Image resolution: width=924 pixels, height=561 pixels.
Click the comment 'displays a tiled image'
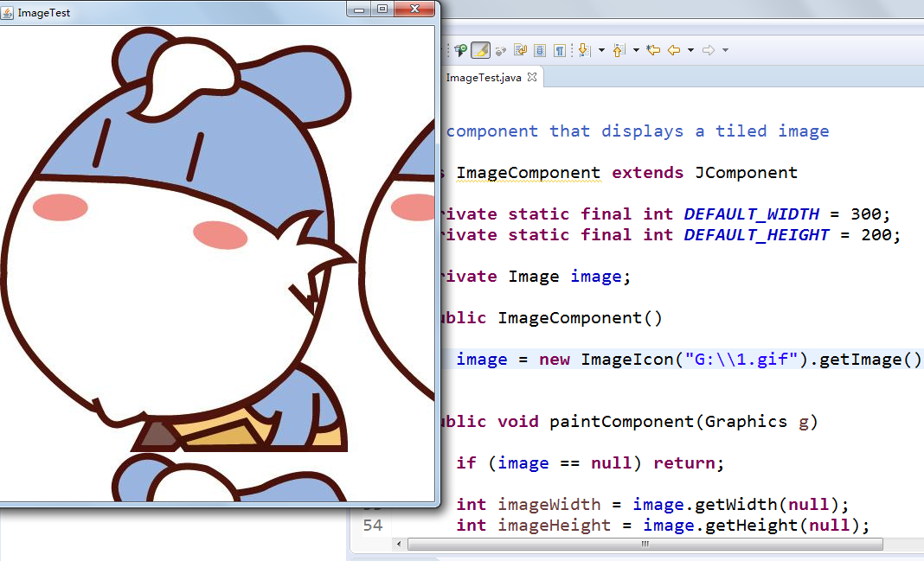715,131
